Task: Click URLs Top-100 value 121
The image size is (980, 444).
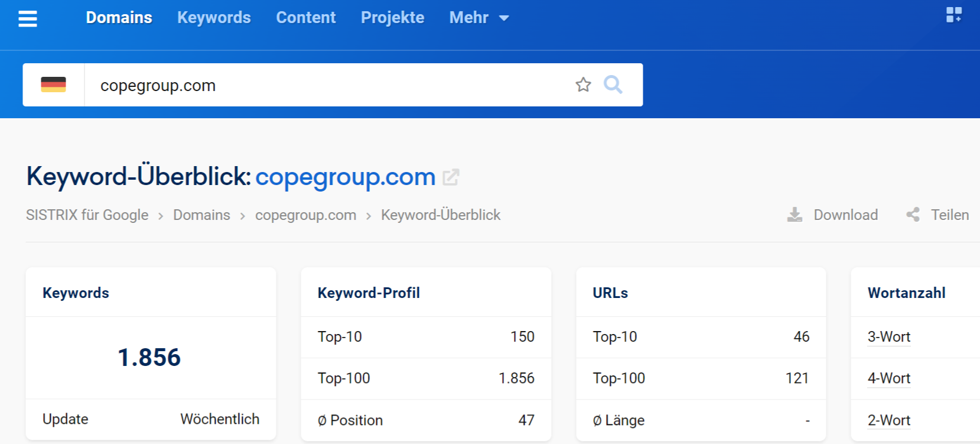Action: point(797,378)
